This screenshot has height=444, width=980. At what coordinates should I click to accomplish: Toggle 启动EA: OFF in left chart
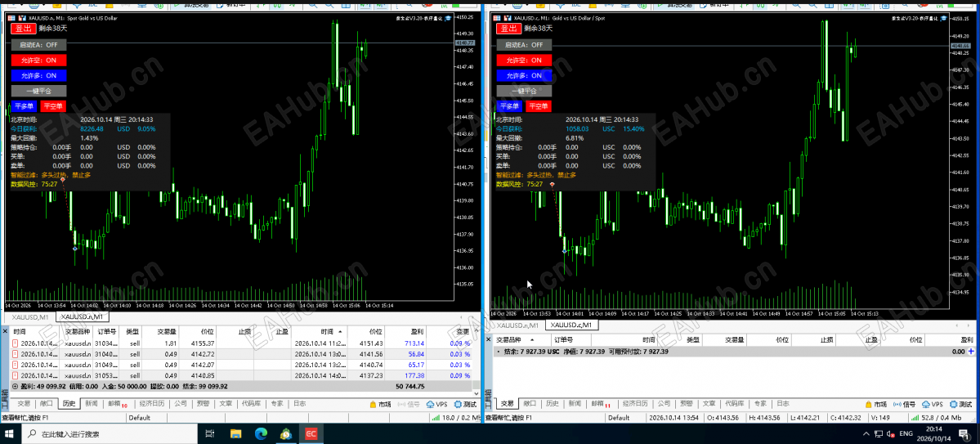tap(38, 45)
